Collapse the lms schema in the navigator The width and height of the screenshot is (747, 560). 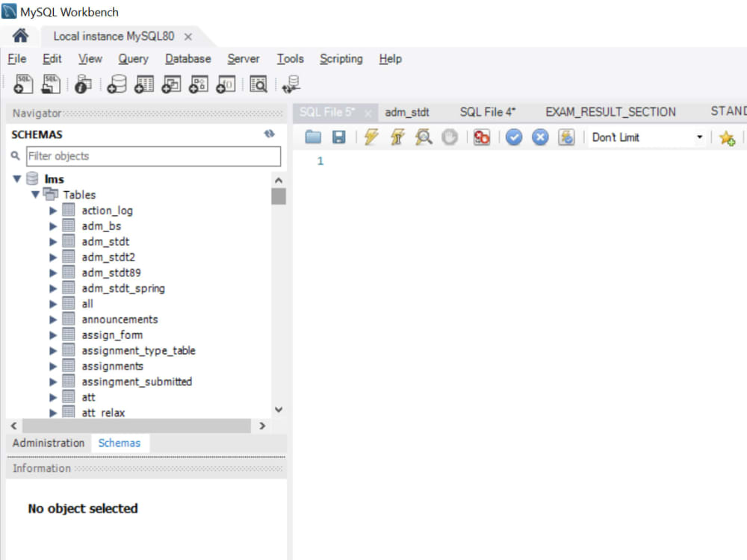point(16,178)
